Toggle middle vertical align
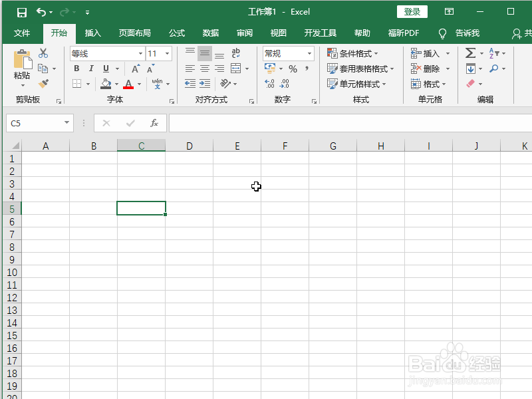Image resolution: width=532 pixels, height=399 pixels. (x=205, y=53)
